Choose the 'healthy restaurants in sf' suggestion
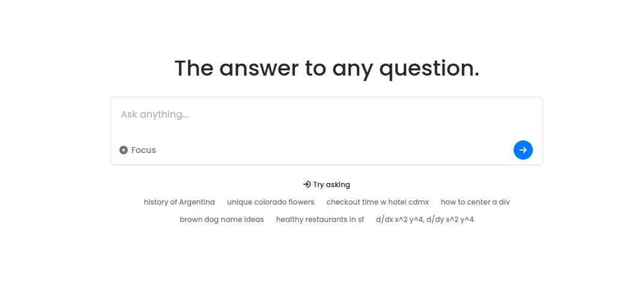 (320, 220)
